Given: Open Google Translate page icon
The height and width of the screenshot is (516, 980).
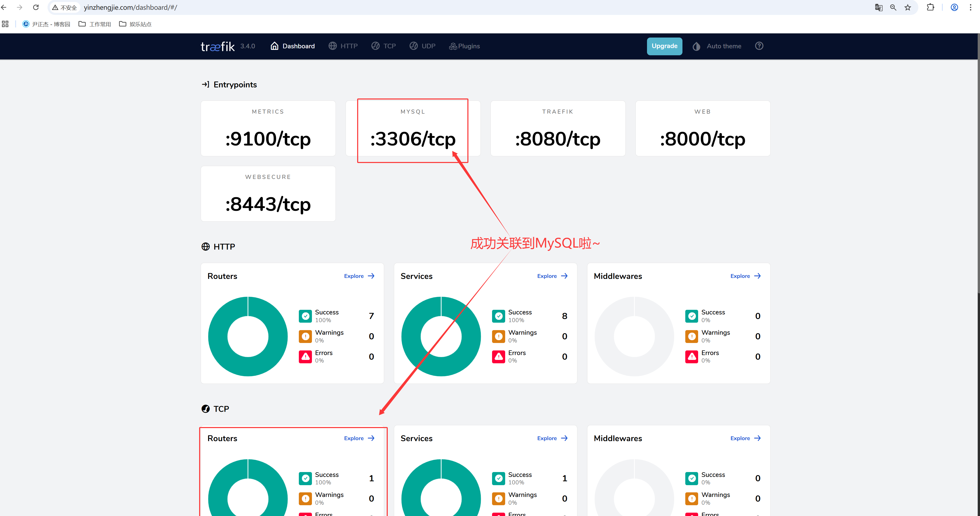Looking at the screenshot, I should click(x=879, y=8).
